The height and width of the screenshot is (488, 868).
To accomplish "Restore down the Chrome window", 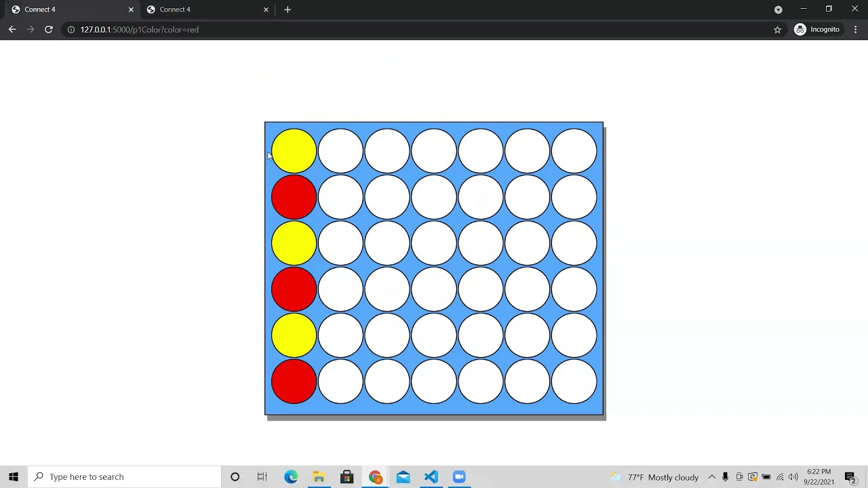I will coord(829,9).
